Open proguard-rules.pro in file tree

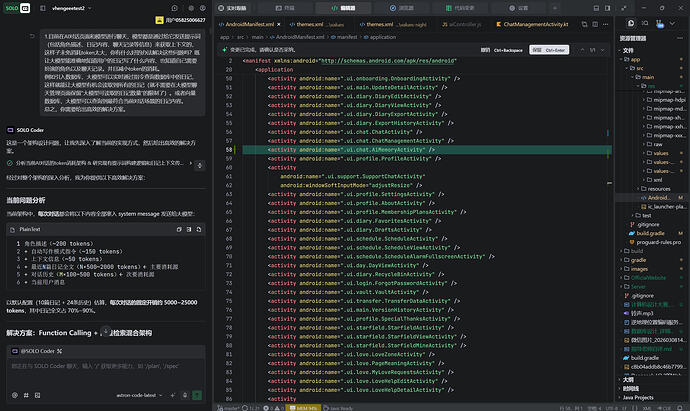pyautogui.click(x=658, y=242)
